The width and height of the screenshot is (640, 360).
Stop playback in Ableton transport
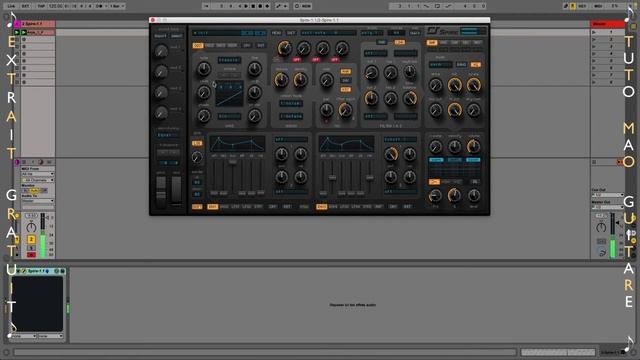tap(253, 6)
